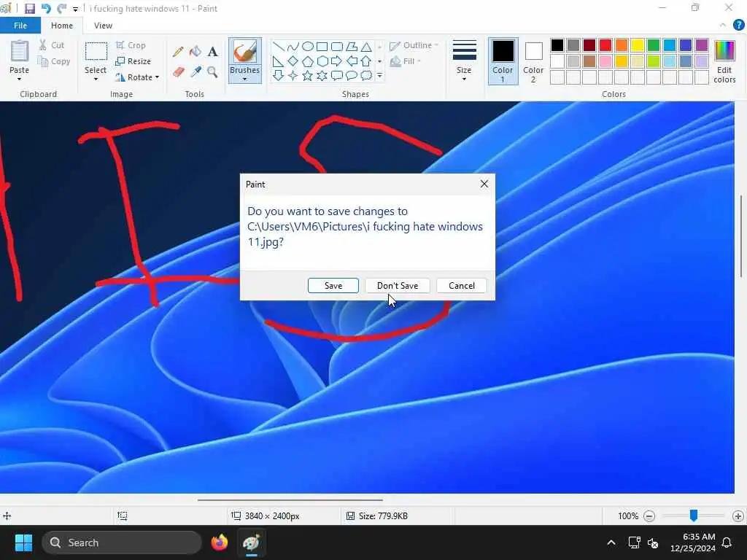The height and width of the screenshot is (560, 747).
Task: Choose the Diamond shape
Action: click(293, 61)
